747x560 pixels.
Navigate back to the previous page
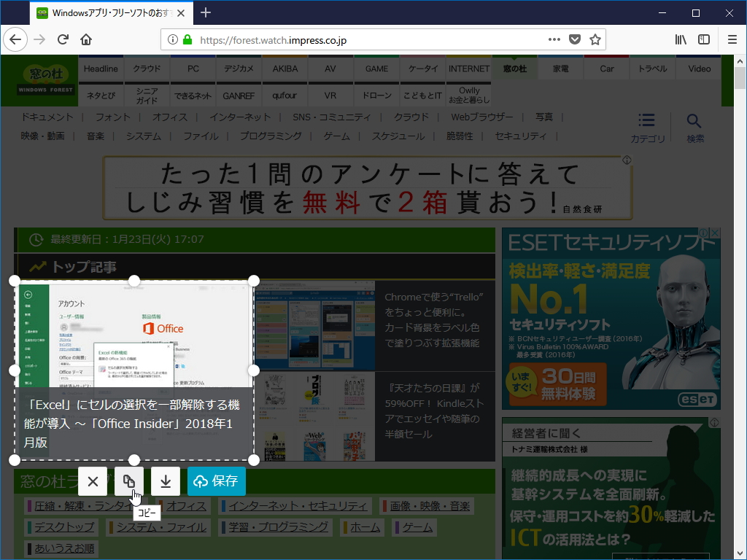click(15, 40)
